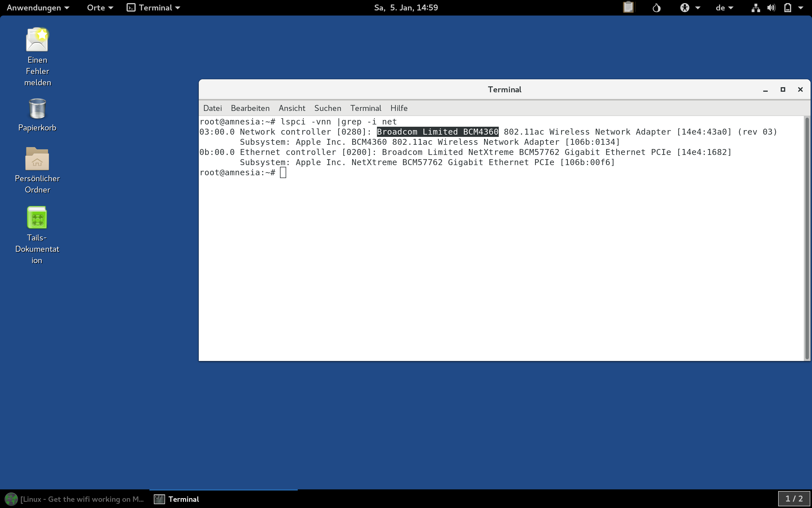This screenshot has height=508, width=812.
Task: Expand the system menu arrow at top right
Action: coord(801,8)
